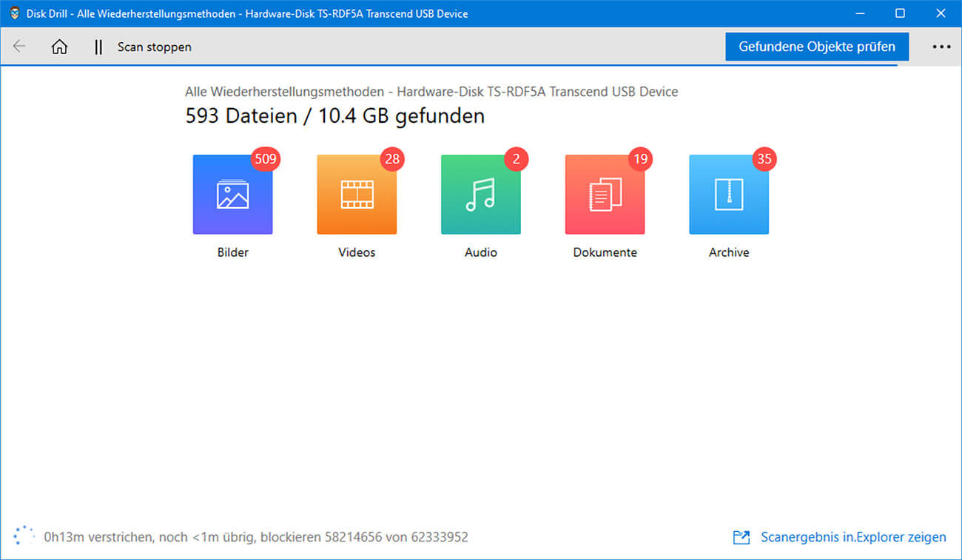
Task: Click the Bilder label text
Action: coord(232,252)
